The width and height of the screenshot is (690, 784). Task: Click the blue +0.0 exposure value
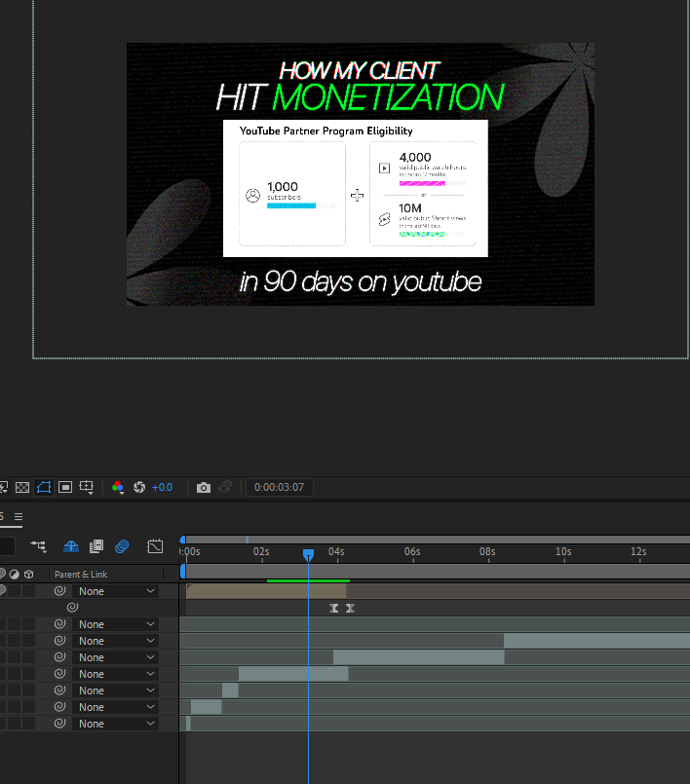click(162, 488)
